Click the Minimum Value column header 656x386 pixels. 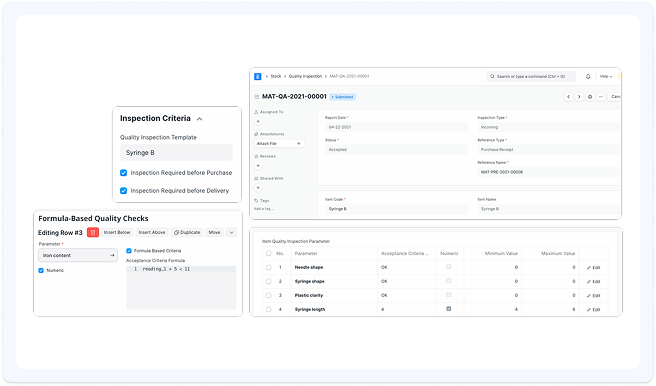point(501,253)
